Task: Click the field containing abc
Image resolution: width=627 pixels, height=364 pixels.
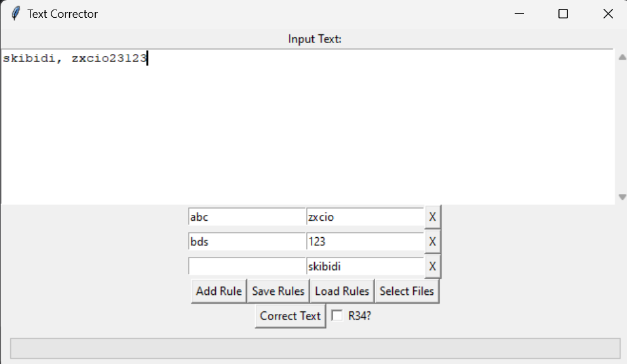Action: (x=247, y=217)
